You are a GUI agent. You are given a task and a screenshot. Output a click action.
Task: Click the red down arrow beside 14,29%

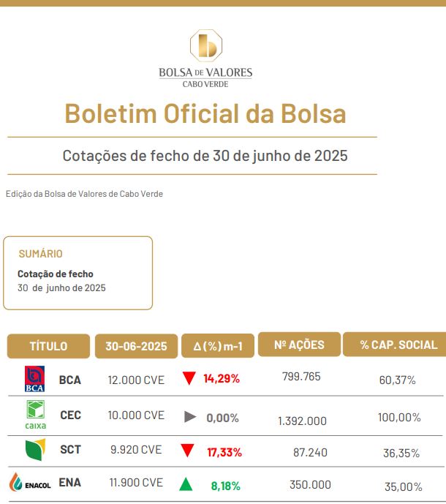click(x=189, y=378)
